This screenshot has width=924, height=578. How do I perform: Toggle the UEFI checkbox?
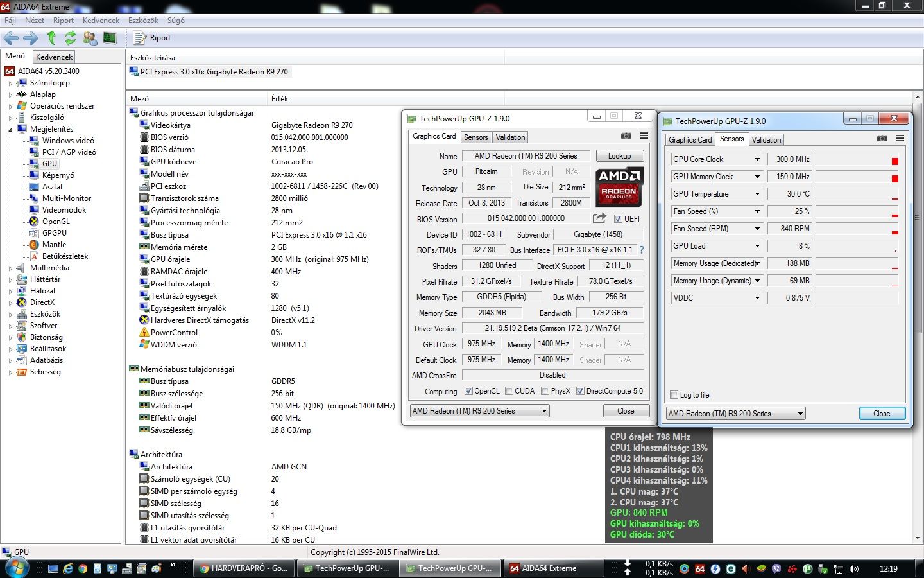618,219
